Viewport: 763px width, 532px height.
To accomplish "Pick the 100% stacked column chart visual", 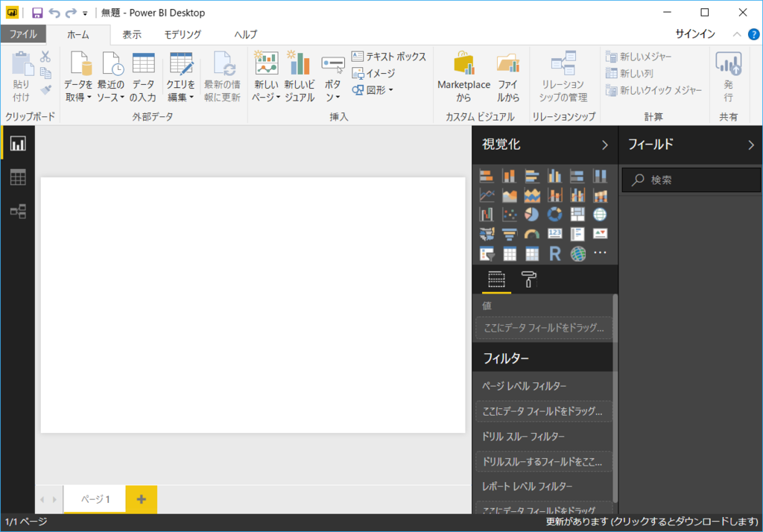I will (x=600, y=176).
